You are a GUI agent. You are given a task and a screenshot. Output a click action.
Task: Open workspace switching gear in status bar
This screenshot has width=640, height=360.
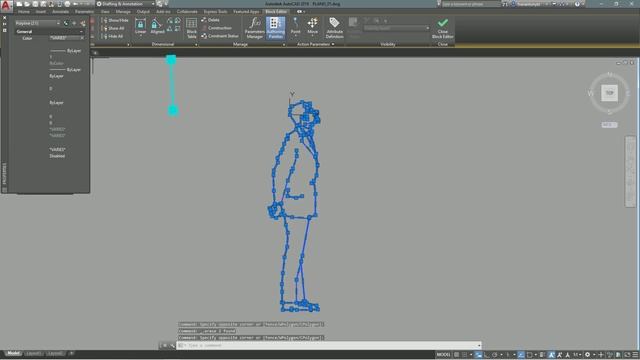(x=587, y=355)
